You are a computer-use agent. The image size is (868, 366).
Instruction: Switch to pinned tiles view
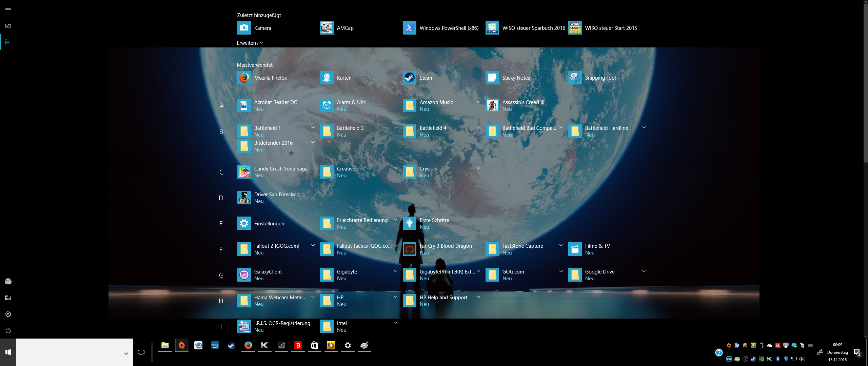coord(8,26)
